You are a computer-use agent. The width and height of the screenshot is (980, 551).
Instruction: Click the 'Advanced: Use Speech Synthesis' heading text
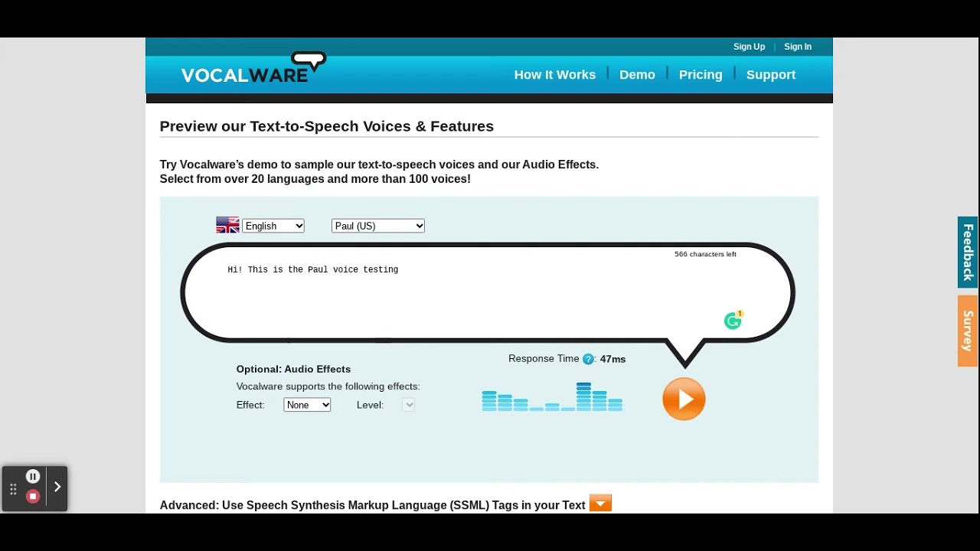tap(373, 505)
